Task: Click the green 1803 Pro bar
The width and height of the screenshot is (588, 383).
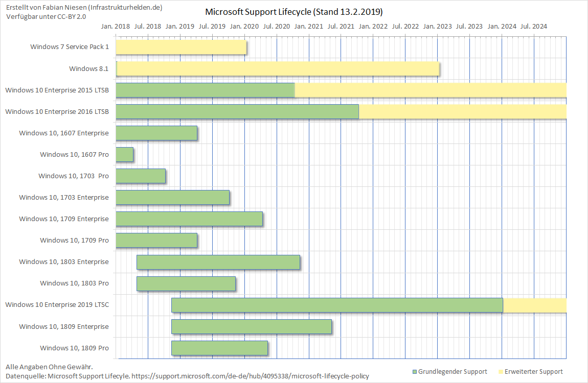Action: (x=186, y=283)
